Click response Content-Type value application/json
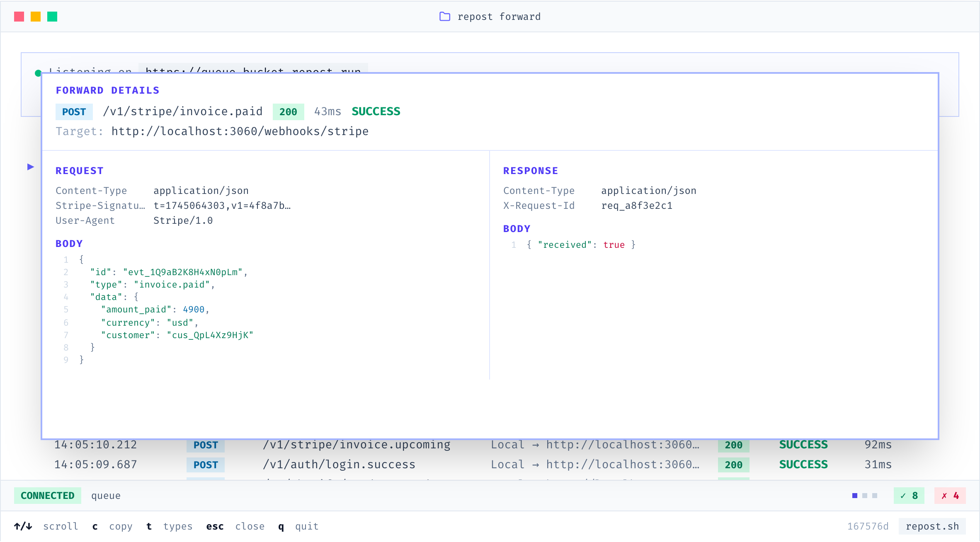The image size is (980, 542). 649,191
